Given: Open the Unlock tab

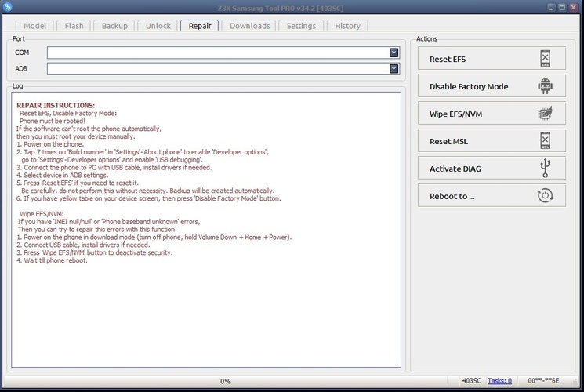Looking at the screenshot, I should tap(158, 26).
